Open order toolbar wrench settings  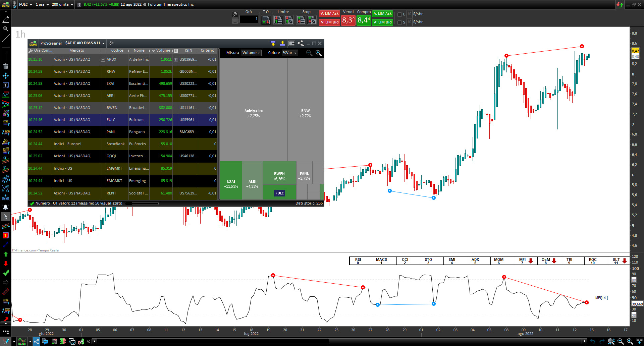click(235, 14)
